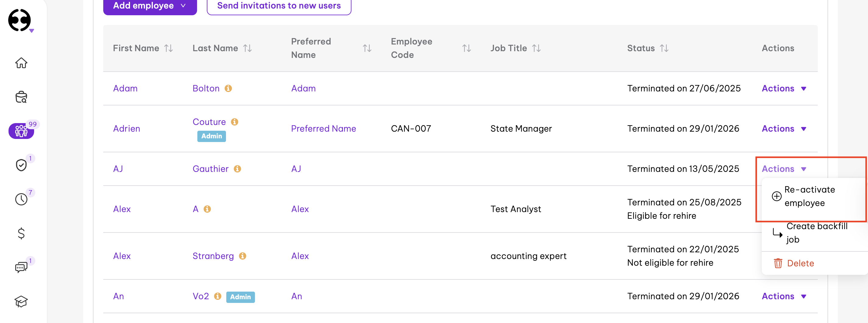The image size is (868, 323).
Task: Click info icon beside Stranberg
Action: point(242,256)
